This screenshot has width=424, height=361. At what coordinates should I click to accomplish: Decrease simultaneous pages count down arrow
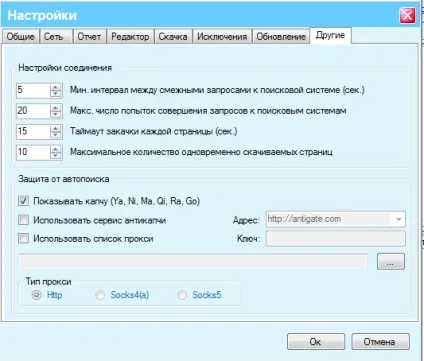[x=56, y=156]
